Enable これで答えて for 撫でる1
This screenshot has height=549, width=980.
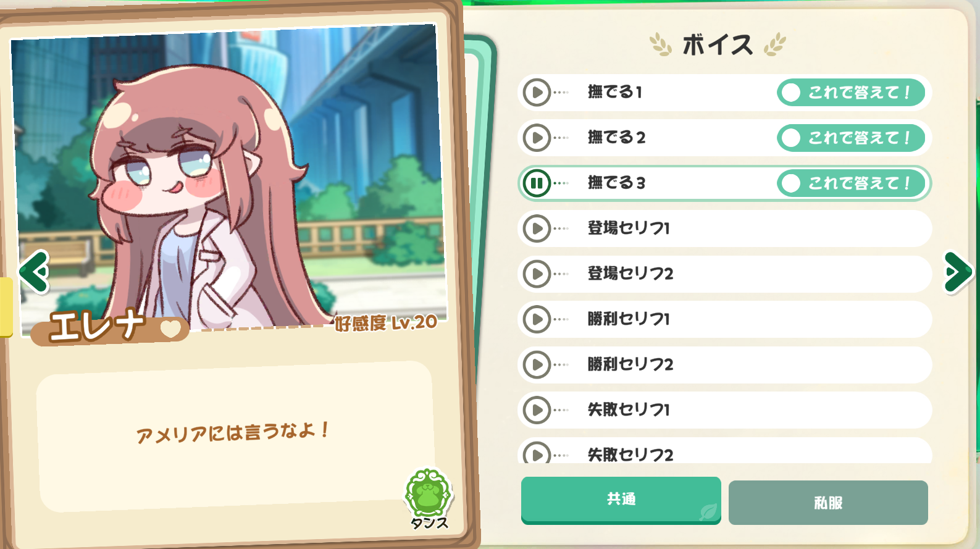(851, 93)
